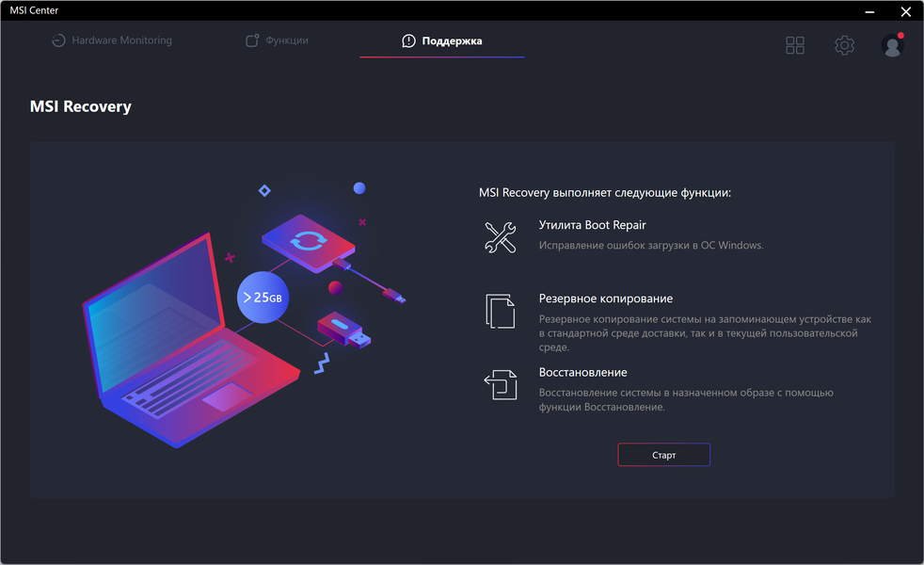Image resolution: width=924 pixels, height=565 pixels.
Task: Open the user profile avatar
Action: tap(892, 45)
